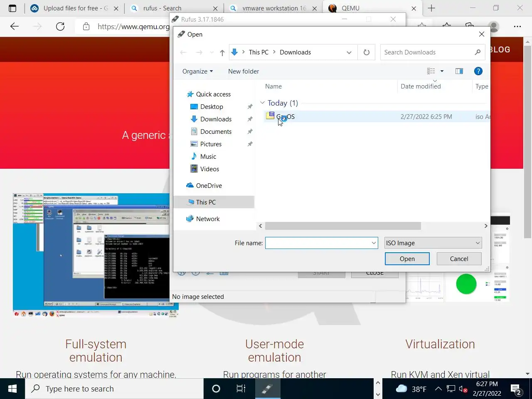Screen dimensions: 532x399
Task: Open a new browser tab
Action: 431,8
